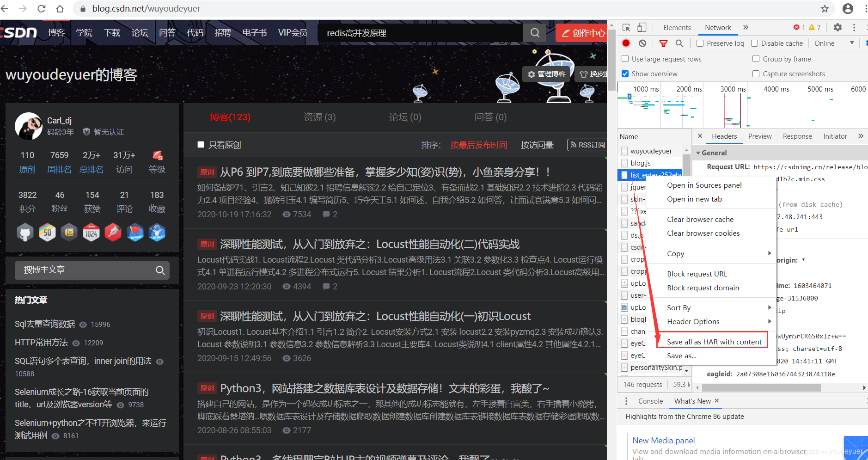Open the Preview tab

760,136
